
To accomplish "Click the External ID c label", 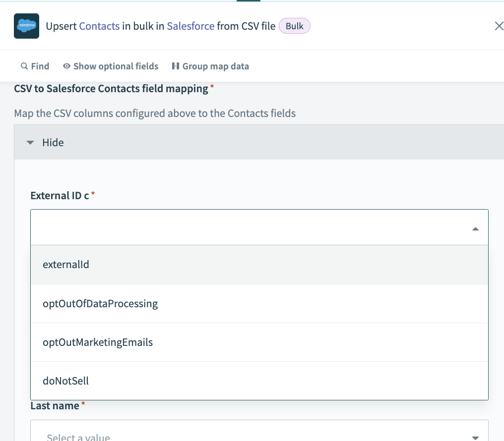I will point(60,195).
